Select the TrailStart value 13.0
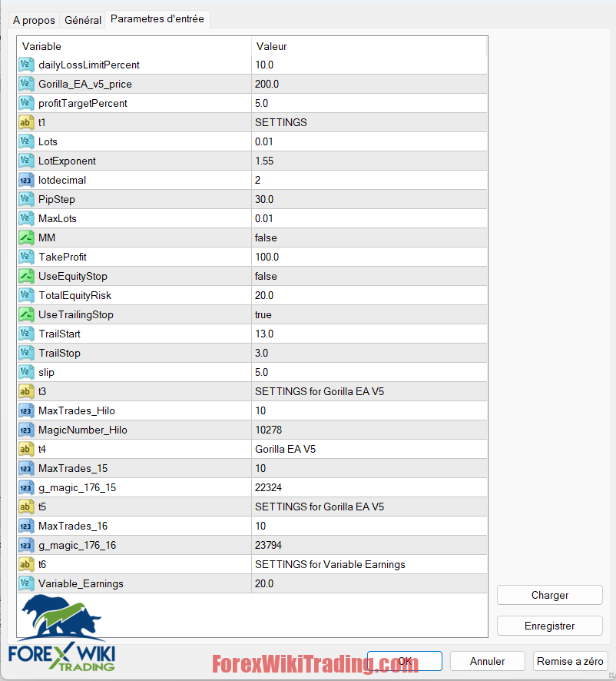Viewport: 616px width, 681px height. click(264, 334)
